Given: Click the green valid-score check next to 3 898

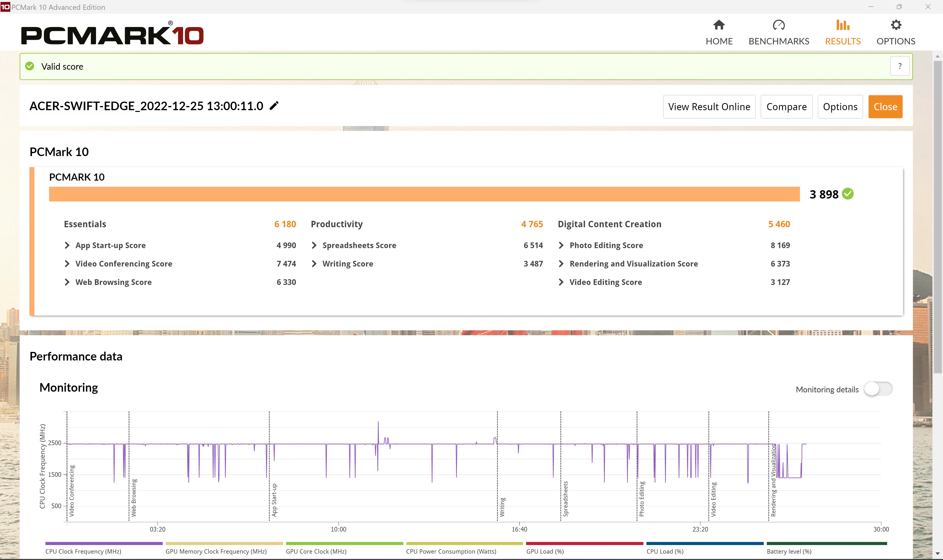Looking at the screenshot, I should click(x=848, y=194).
